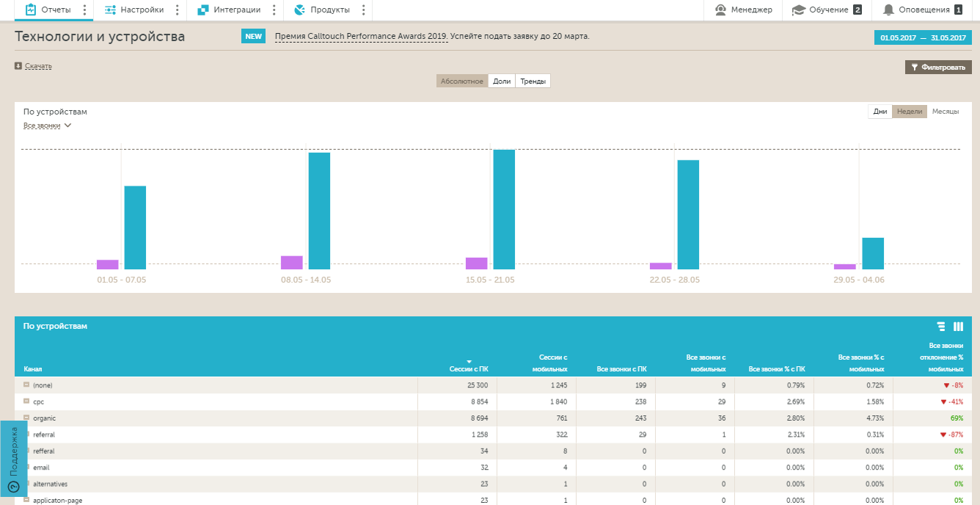Switch chart mode to Доли

[x=502, y=81]
